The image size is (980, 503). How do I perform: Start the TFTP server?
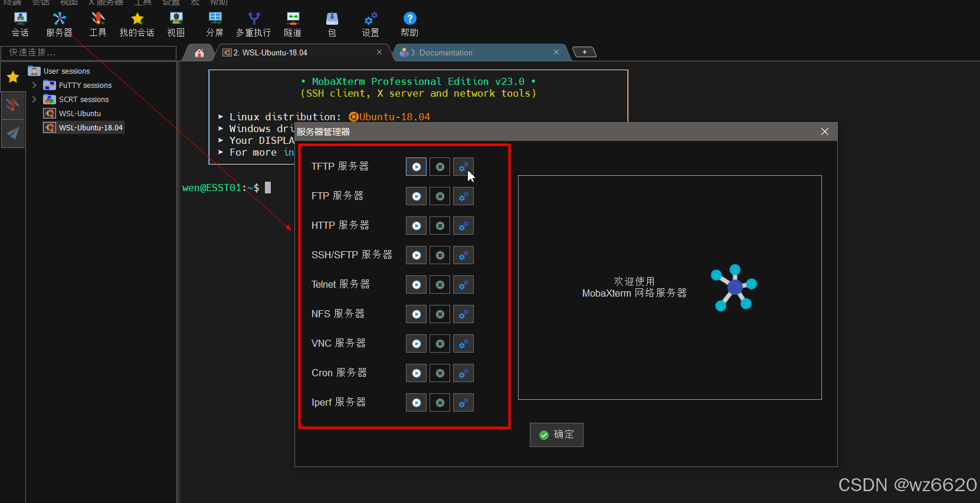point(416,167)
